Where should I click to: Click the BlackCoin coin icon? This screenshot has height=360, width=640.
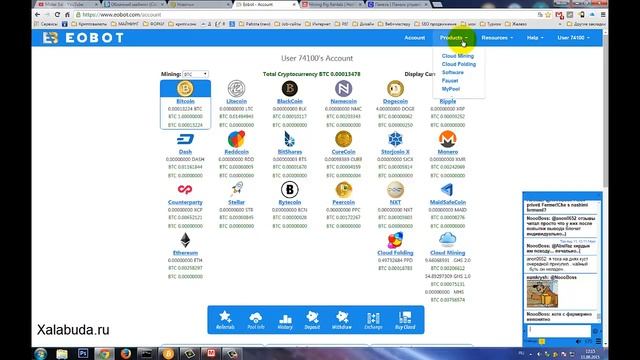(x=289, y=89)
